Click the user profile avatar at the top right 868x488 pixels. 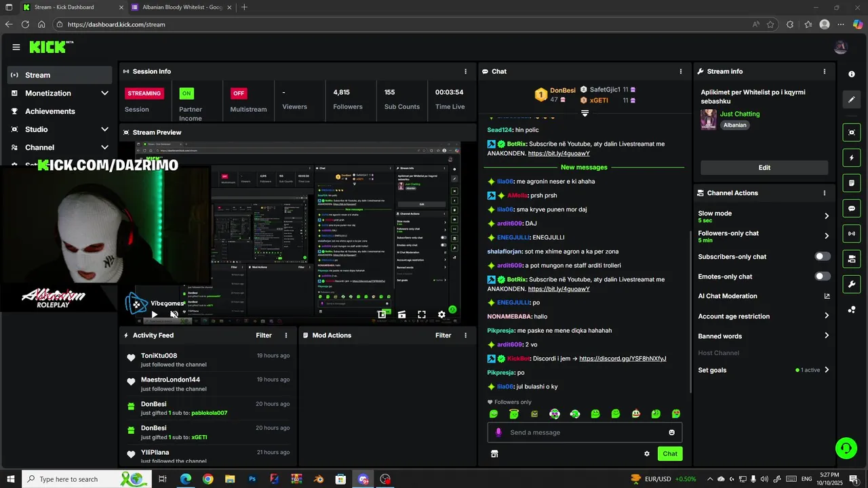click(x=841, y=47)
